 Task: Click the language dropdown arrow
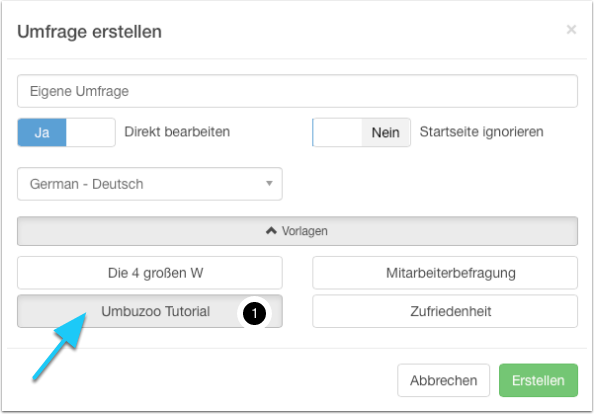click(269, 184)
